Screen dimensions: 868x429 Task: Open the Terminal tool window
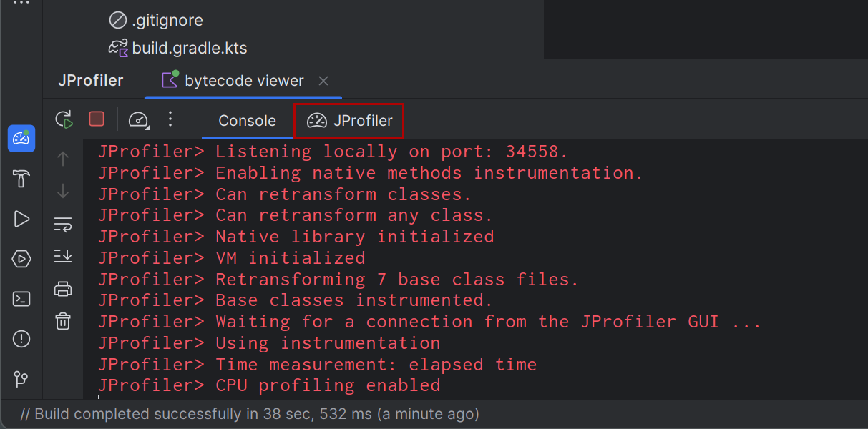coord(21,299)
